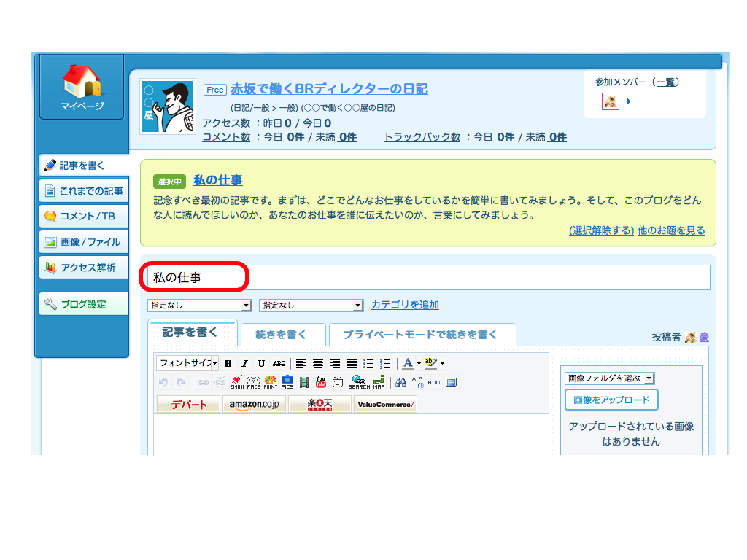Screen dimensions: 747x560
Task: Open コメント/TB sidebar menu
Action: coord(84,216)
